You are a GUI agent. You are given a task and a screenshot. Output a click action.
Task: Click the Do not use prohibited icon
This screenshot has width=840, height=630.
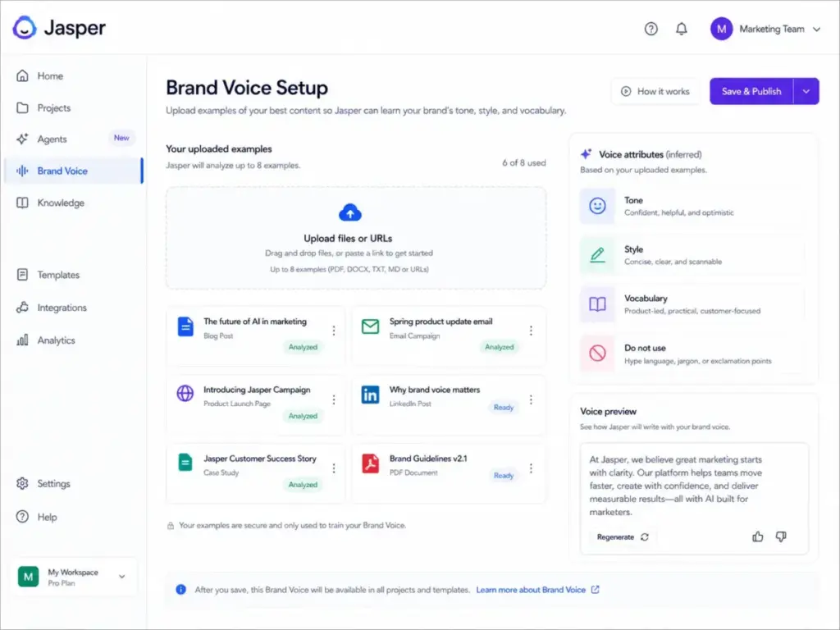coord(597,354)
